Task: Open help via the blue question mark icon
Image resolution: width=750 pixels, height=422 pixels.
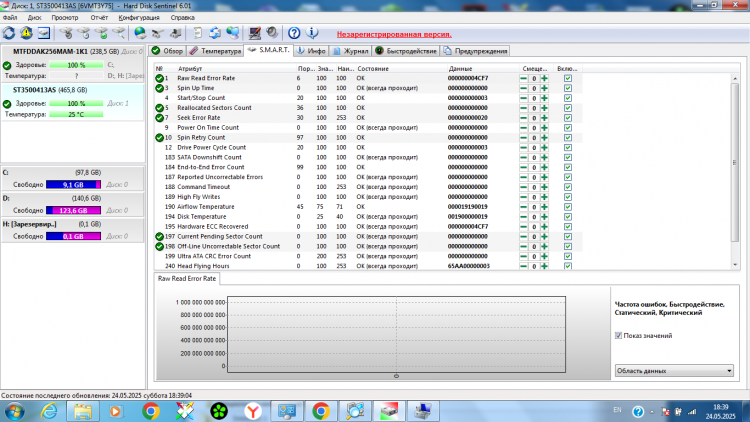Action: click(294, 33)
